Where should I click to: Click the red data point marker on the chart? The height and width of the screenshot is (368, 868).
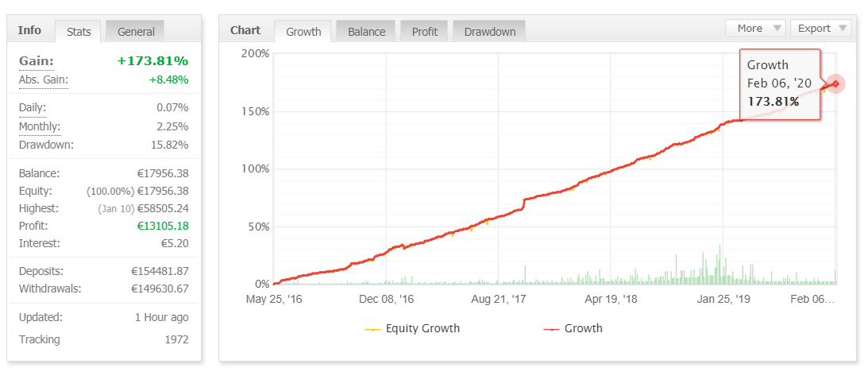point(835,83)
